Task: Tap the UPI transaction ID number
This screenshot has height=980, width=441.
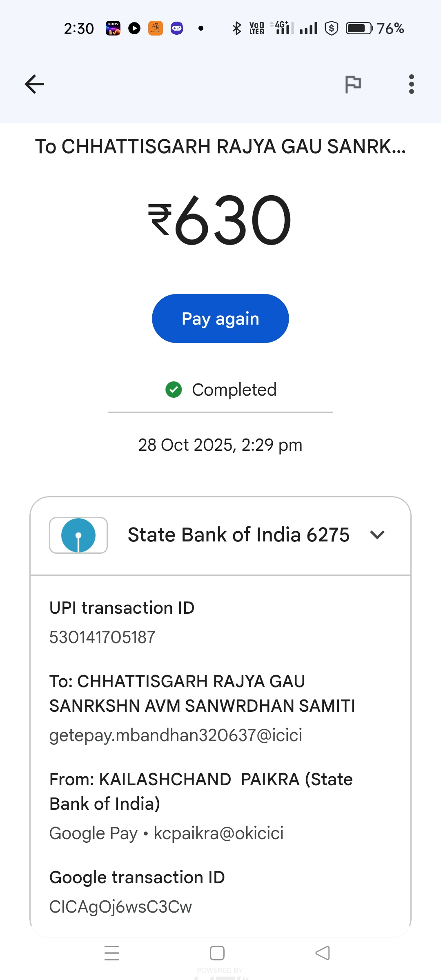Action: [102, 637]
